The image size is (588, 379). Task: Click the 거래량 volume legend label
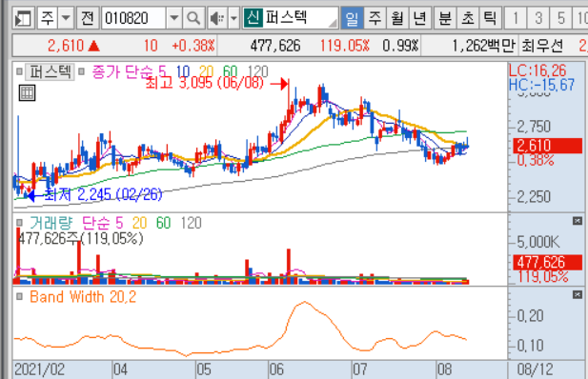(x=51, y=223)
